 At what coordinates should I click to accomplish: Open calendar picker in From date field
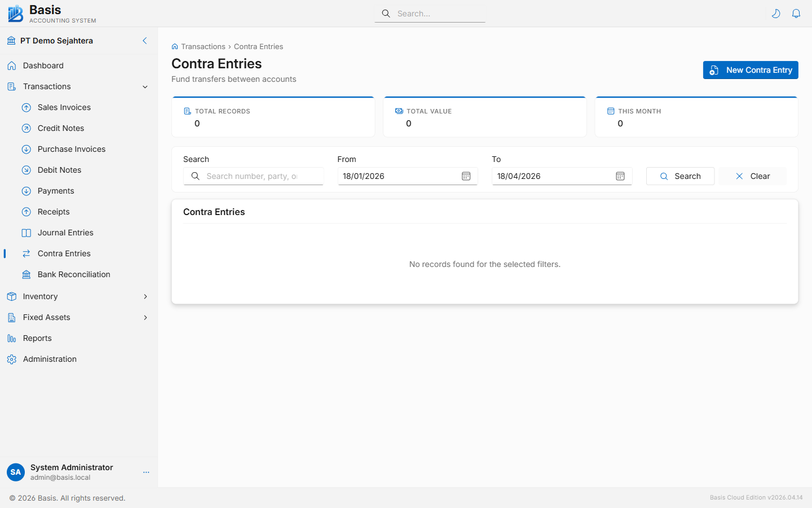[x=466, y=176]
